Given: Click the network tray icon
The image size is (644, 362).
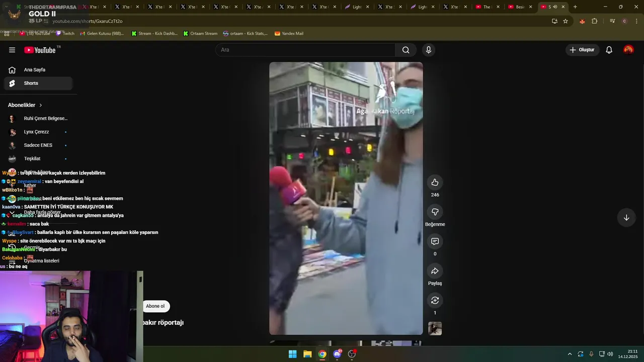Looking at the screenshot, I should tap(602, 354).
